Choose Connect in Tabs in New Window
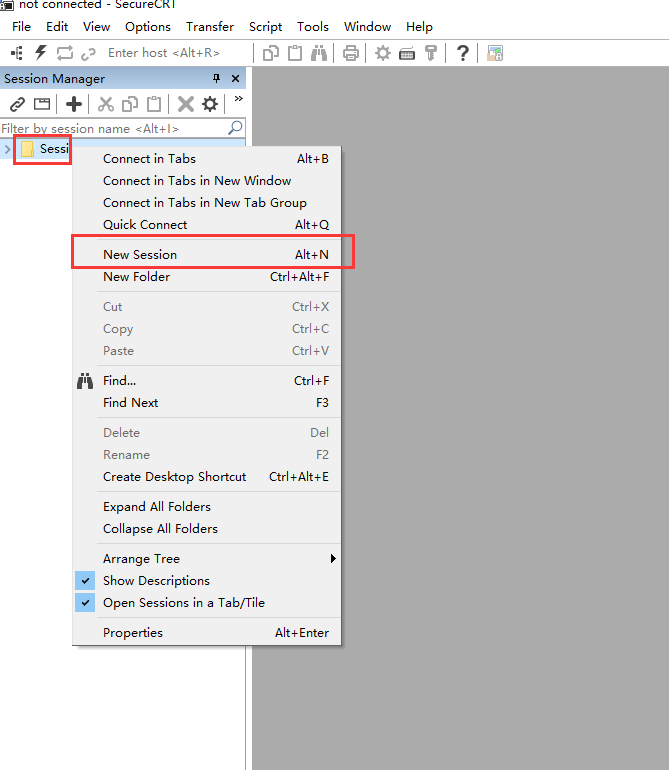The width and height of the screenshot is (669, 770). [206, 181]
